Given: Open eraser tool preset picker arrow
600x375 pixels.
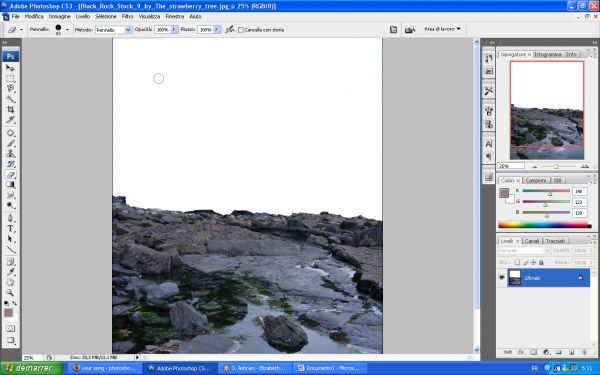Looking at the screenshot, I should (21, 29).
